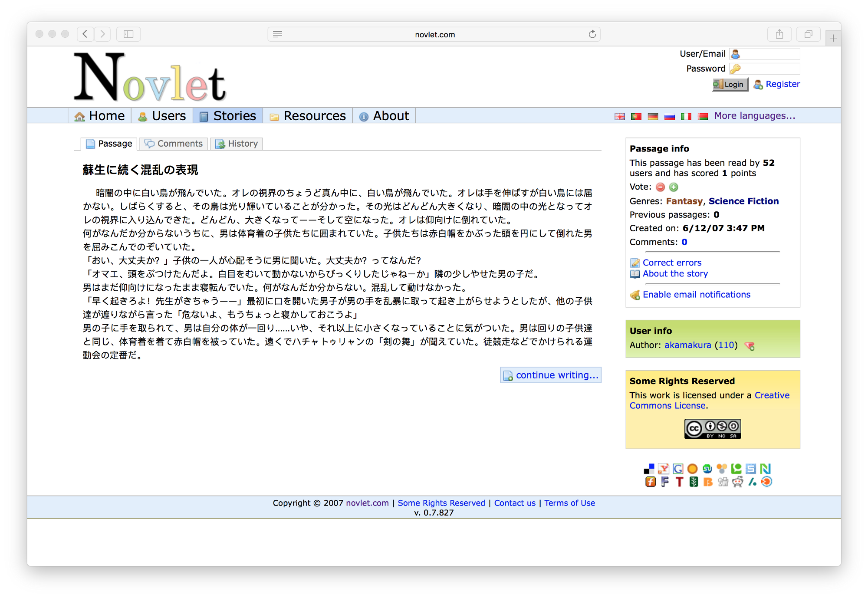Share via StumbleUpon bookmark icon
The width and height of the screenshot is (868, 598).
point(707,469)
